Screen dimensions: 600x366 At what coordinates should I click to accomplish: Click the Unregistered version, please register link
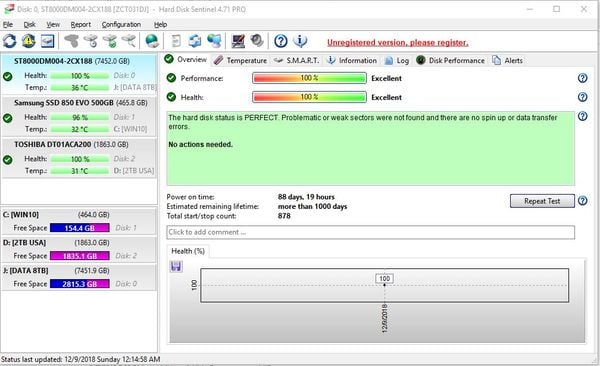click(x=398, y=42)
